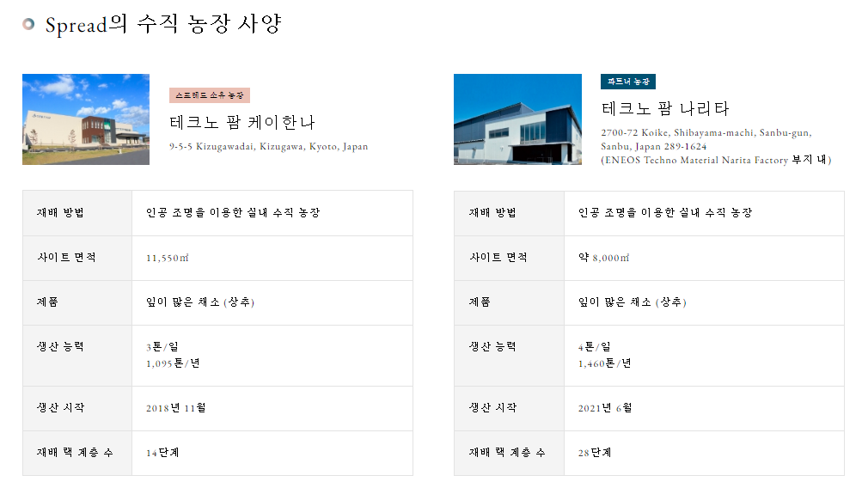Viewport: 868px width, 494px height.
Task: Select the value '14단계'
Action: 162,453
